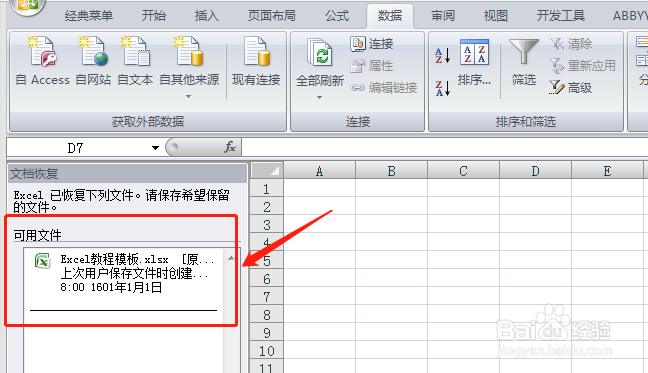Select row 9 header
648x373 pixels.
[267, 333]
